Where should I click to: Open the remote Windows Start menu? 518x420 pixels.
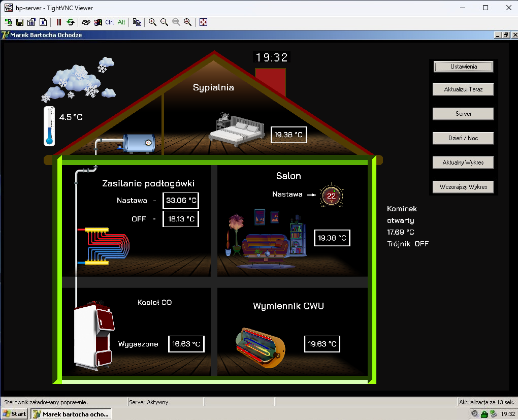(x=15, y=414)
